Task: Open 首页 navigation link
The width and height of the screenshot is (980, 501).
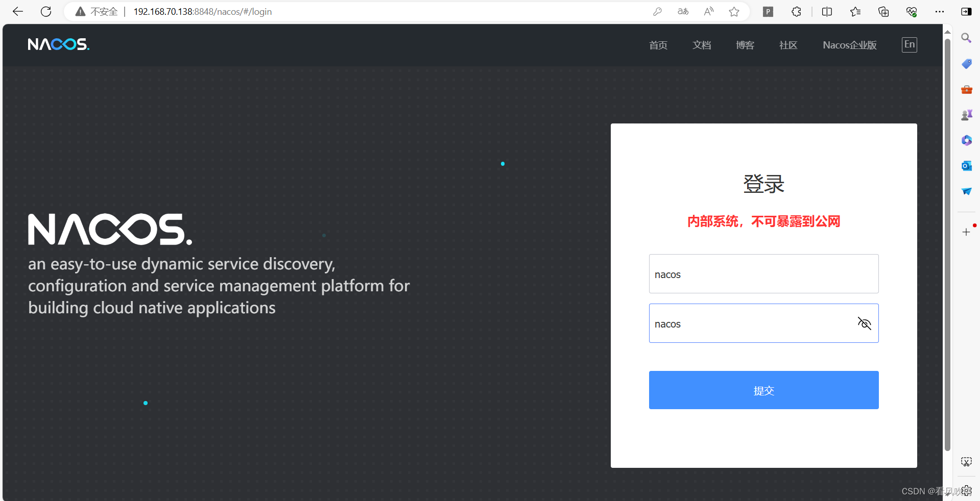Action: point(658,45)
